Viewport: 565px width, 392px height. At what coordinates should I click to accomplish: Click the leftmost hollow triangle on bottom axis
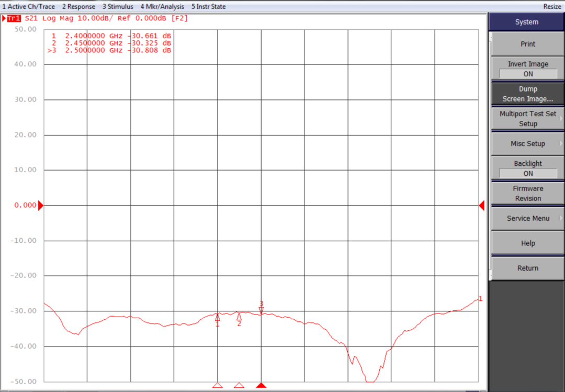click(218, 386)
